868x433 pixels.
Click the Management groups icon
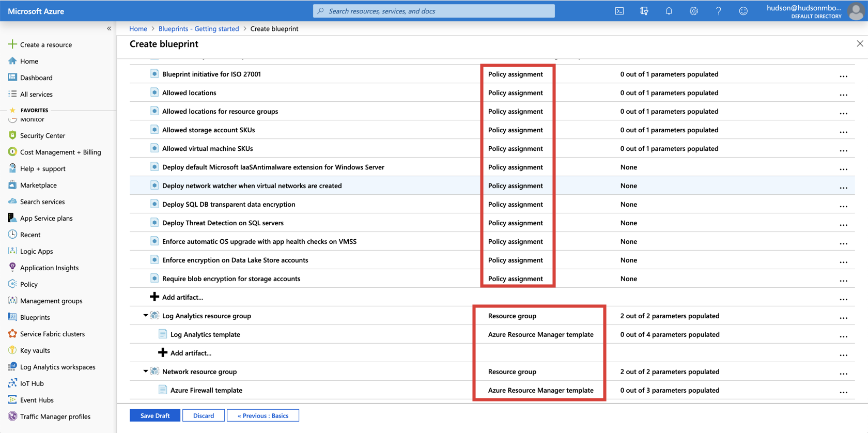coord(12,301)
